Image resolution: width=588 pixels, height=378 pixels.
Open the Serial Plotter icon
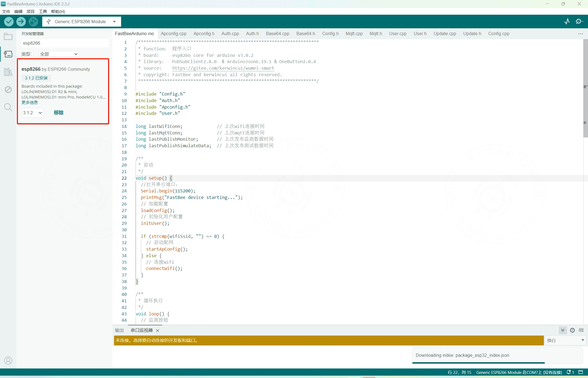[x=567, y=21]
